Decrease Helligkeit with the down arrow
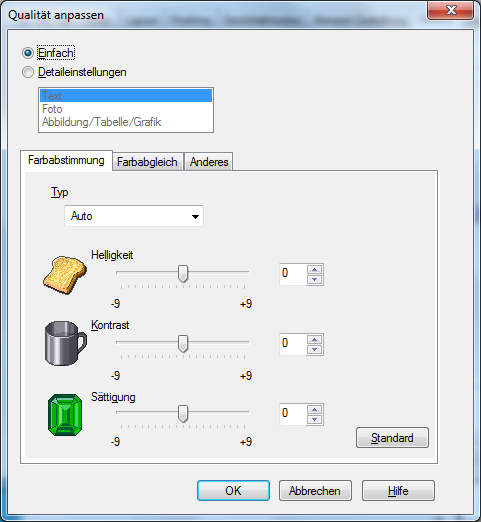The height and width of the screenshot is (522, 481). coord(314,280)
